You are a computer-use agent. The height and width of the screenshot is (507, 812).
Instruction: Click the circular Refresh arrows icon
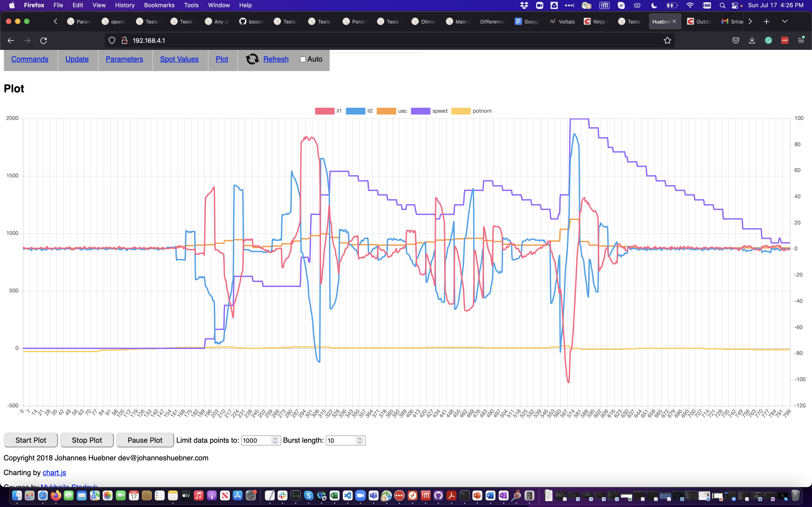(x=252, y=59)
